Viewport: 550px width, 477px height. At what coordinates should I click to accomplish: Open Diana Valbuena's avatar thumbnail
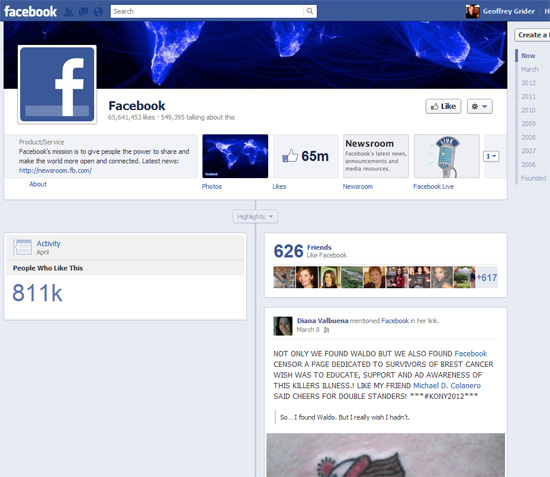[x=283, y=326]
